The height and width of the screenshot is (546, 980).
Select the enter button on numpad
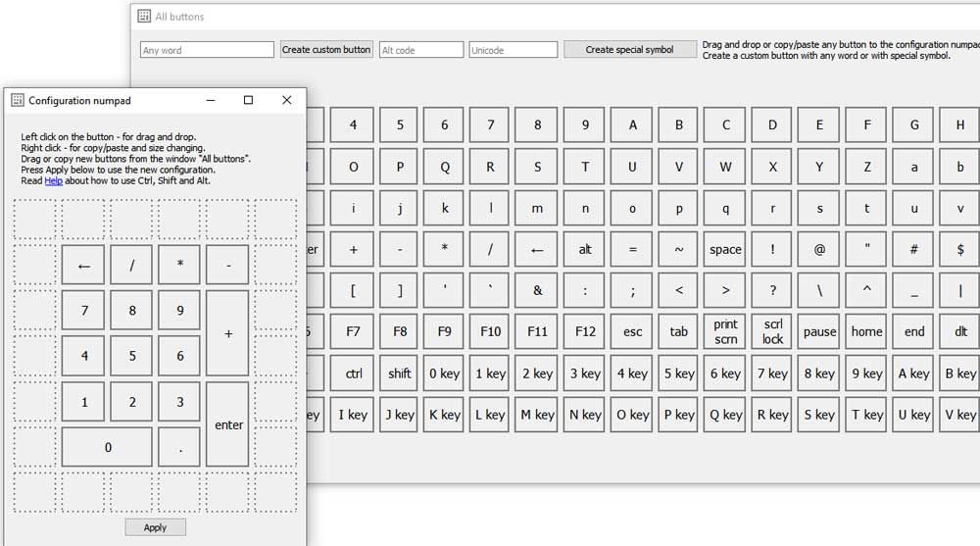tap(227, 424)
